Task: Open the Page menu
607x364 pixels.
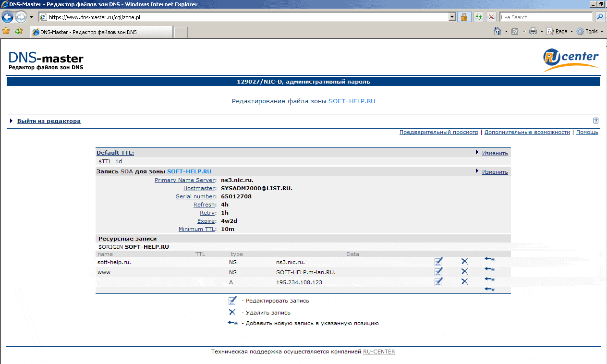Action: pyautogui.click(x=560, y=31)
